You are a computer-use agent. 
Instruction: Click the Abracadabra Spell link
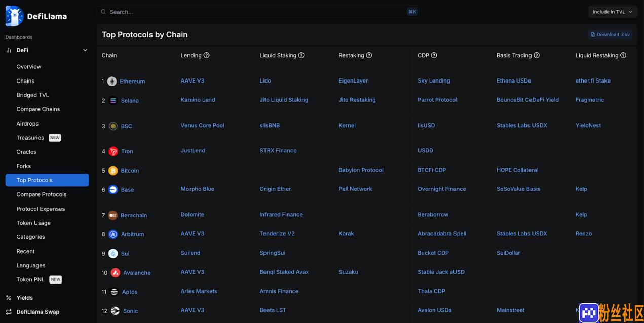pyautogui.click(x=442, y=234)
